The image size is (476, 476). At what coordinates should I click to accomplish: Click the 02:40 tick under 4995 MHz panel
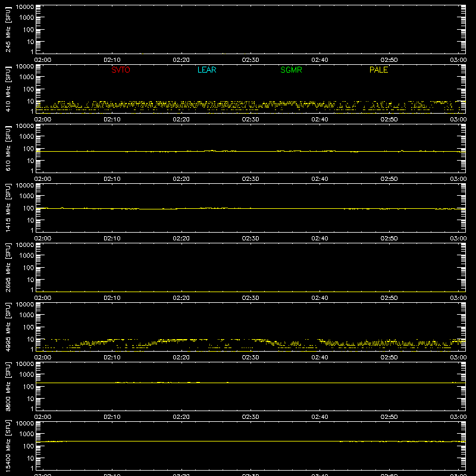coord(320,358)
